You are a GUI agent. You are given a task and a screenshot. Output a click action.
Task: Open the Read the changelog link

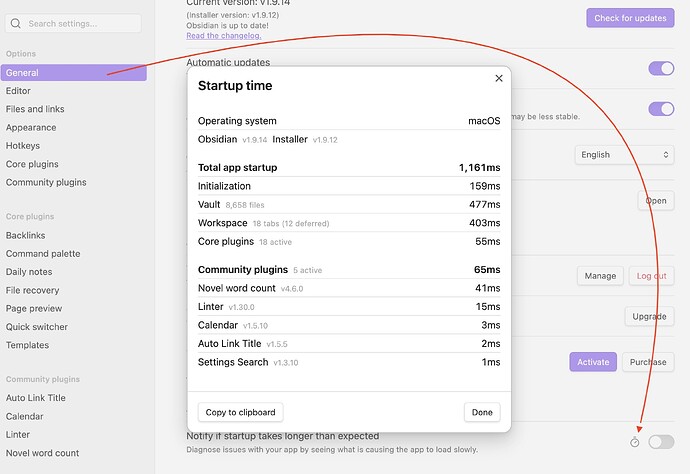[224, 36]
